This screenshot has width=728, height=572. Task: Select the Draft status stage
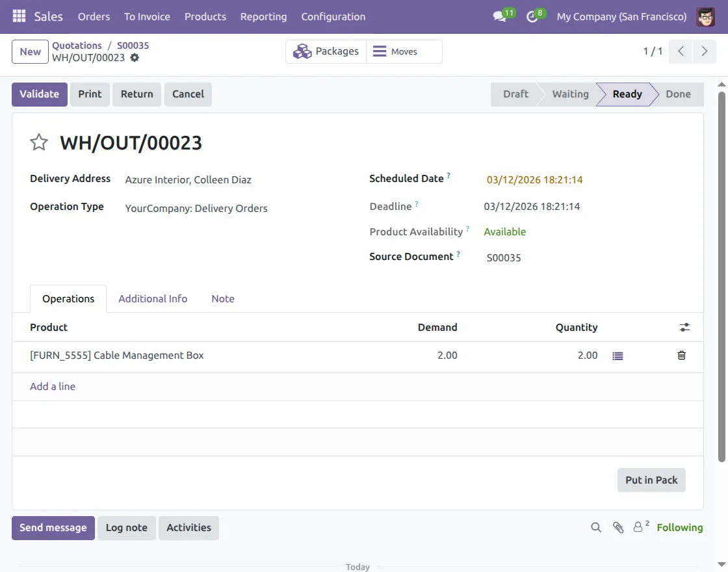pyautogui.click(x=515, y=94)
